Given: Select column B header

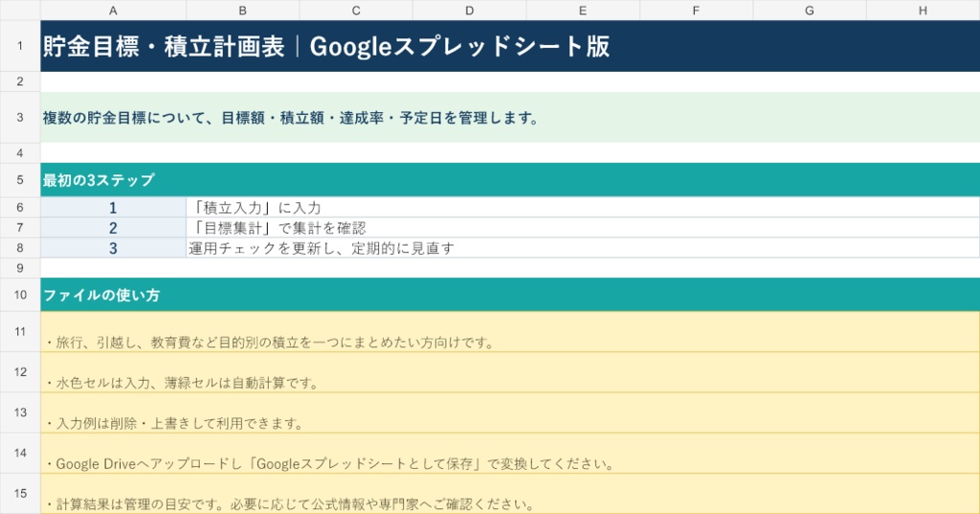Looking at the screenshot, I should (242, 10).
